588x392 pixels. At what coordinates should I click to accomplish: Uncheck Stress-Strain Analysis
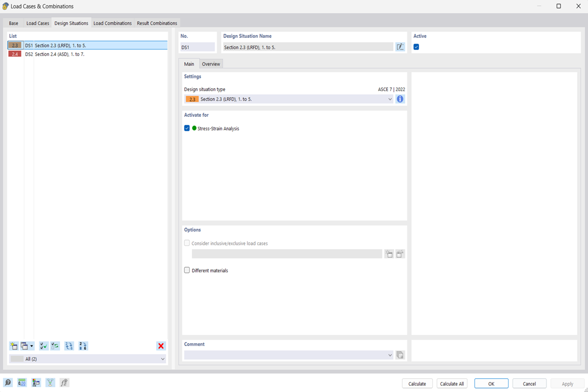pyautogui.click(x=187, y=128)
